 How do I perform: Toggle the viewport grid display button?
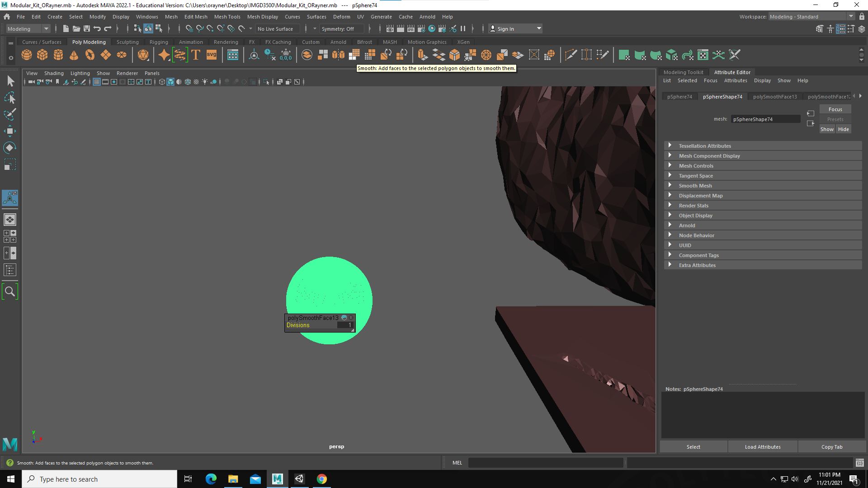97,82
